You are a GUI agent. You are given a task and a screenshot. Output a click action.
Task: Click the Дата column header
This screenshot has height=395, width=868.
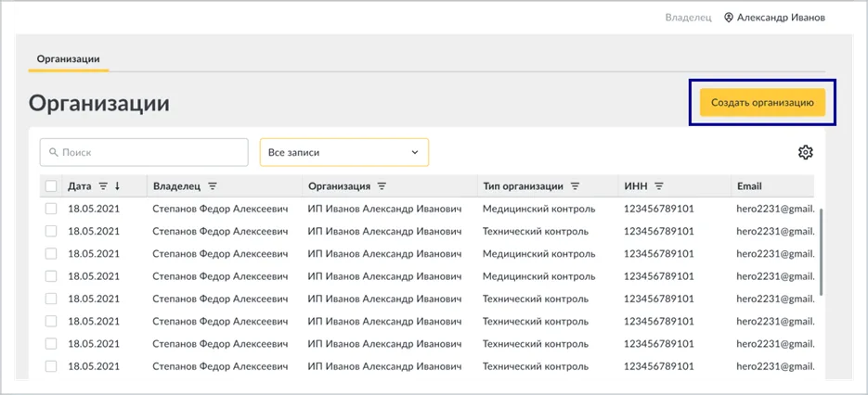79,186
